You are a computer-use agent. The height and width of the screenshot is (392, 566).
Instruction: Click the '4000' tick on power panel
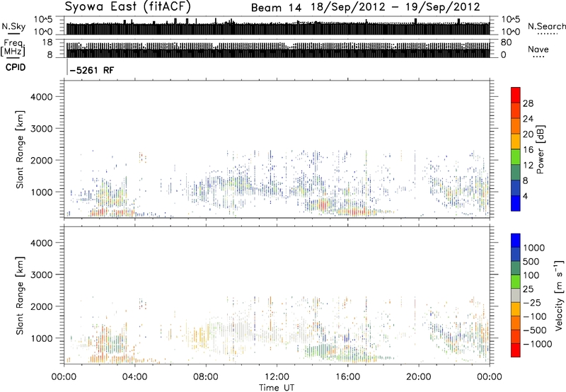41,97
